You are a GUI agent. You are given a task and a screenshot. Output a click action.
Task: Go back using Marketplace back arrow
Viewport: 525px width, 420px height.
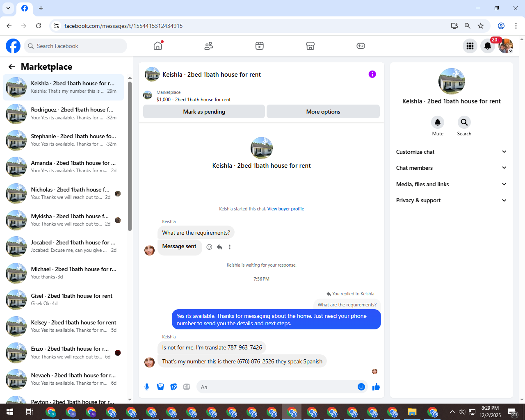point(12,67)
